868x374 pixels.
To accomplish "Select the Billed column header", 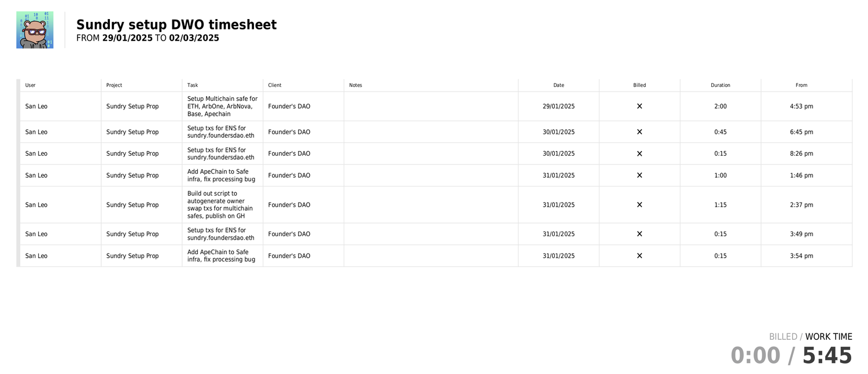I will point(639,85).
